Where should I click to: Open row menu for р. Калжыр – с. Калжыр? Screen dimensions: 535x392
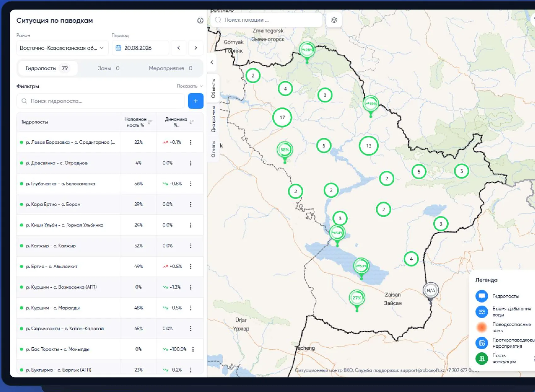(191, 246)
